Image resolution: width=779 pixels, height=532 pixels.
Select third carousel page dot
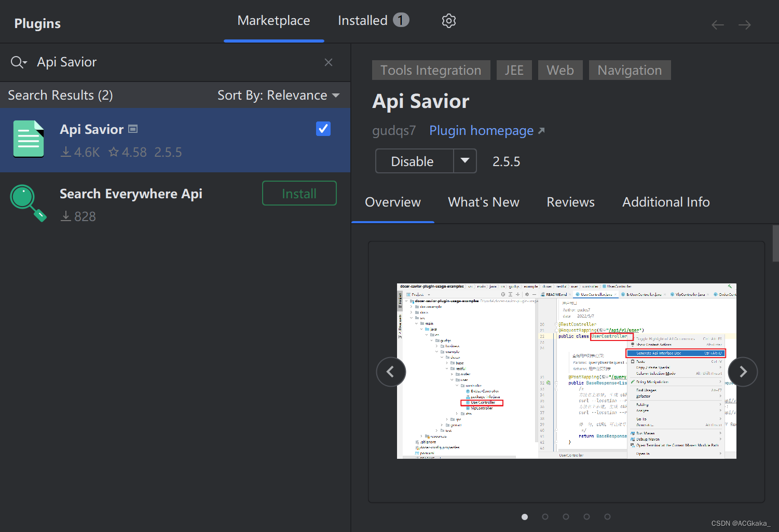tap(566, 516)
